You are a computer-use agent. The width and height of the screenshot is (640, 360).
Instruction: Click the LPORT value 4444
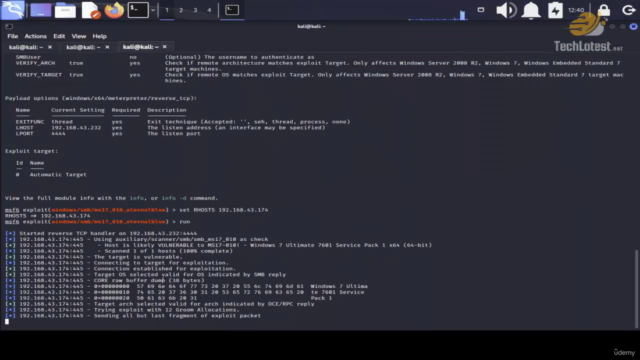[x=58, y=133]
